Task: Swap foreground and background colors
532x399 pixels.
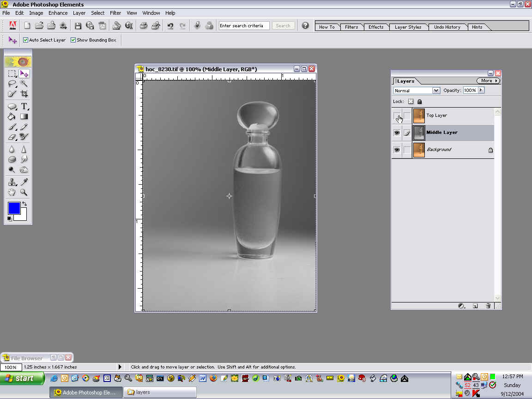Action: coord(24,204)
